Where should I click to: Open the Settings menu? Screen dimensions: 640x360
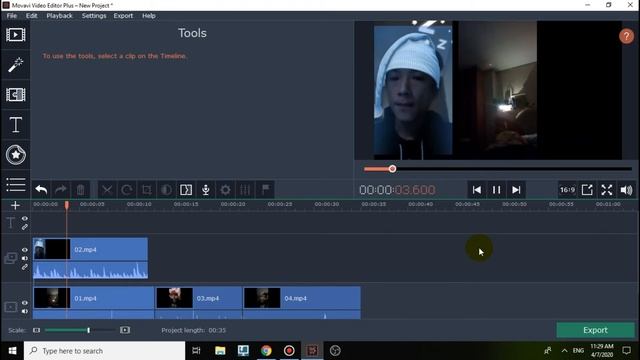coord(94,16)
